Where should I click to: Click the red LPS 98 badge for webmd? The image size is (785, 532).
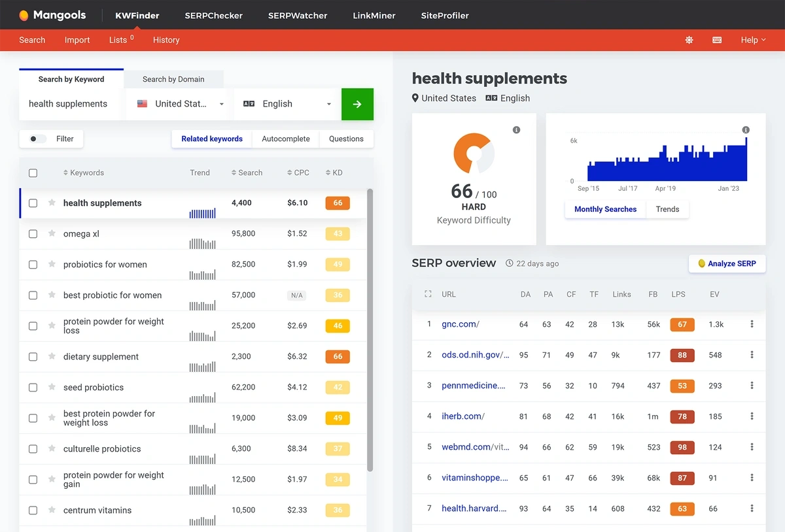682,447
